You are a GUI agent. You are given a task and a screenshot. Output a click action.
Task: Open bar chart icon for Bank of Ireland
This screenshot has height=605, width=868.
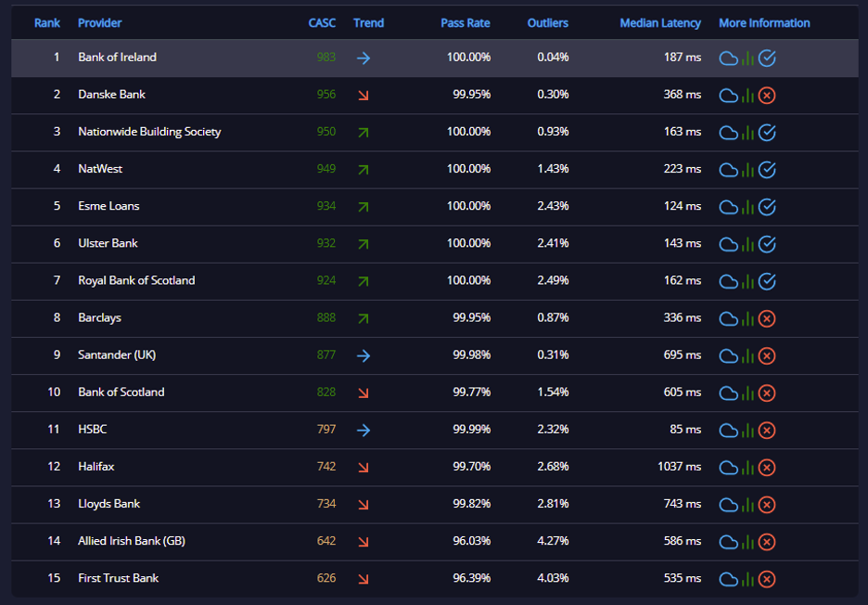[x=747, y=58]
